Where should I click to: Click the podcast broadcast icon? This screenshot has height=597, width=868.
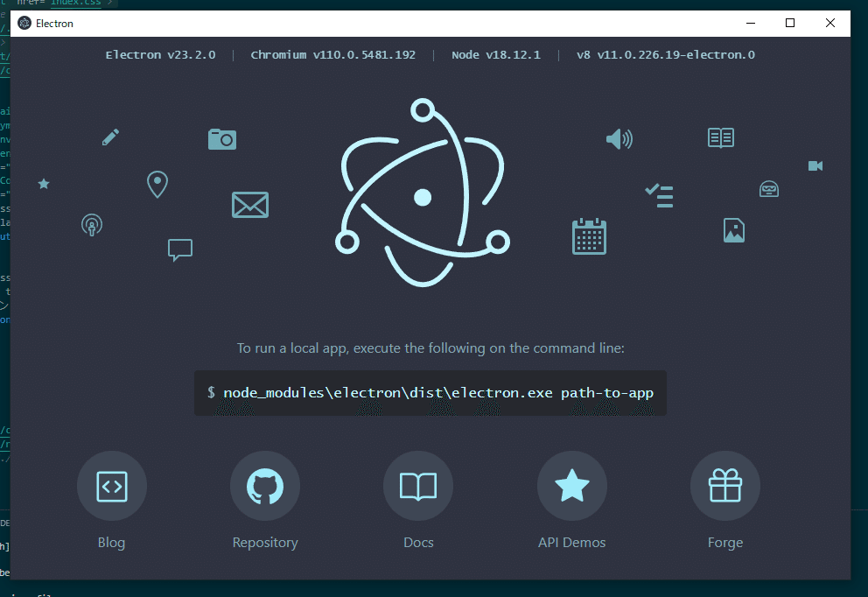pos(92,225)
